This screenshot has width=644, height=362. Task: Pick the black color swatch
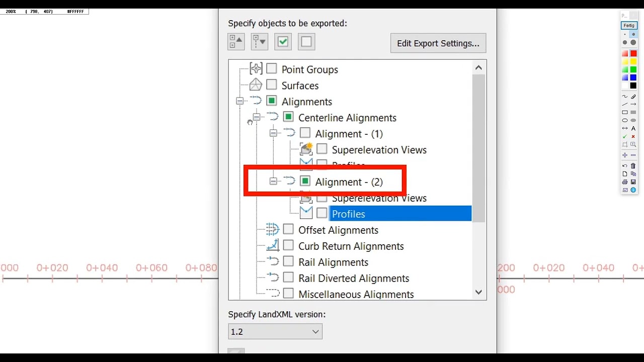pos(633,85)
